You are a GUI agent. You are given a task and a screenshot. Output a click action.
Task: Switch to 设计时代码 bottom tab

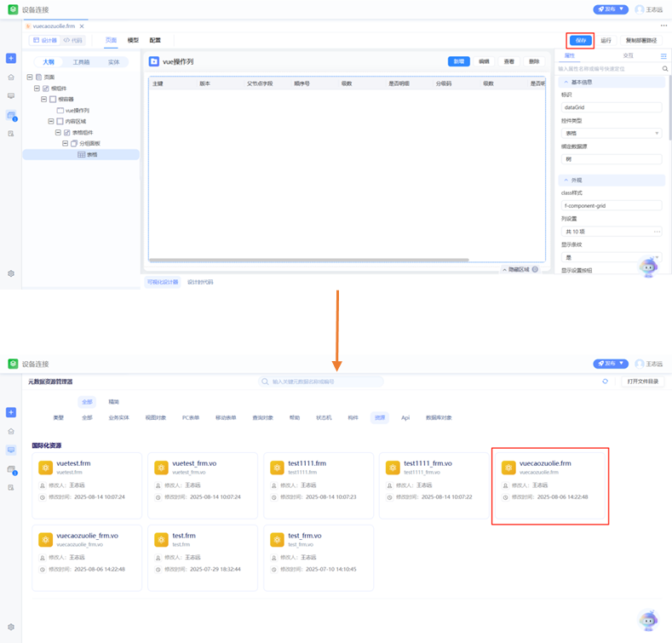[x=200, y=282]
